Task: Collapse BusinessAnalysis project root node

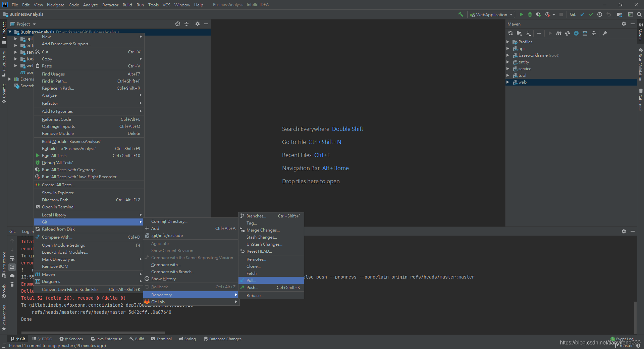Action: click(10, 32)
